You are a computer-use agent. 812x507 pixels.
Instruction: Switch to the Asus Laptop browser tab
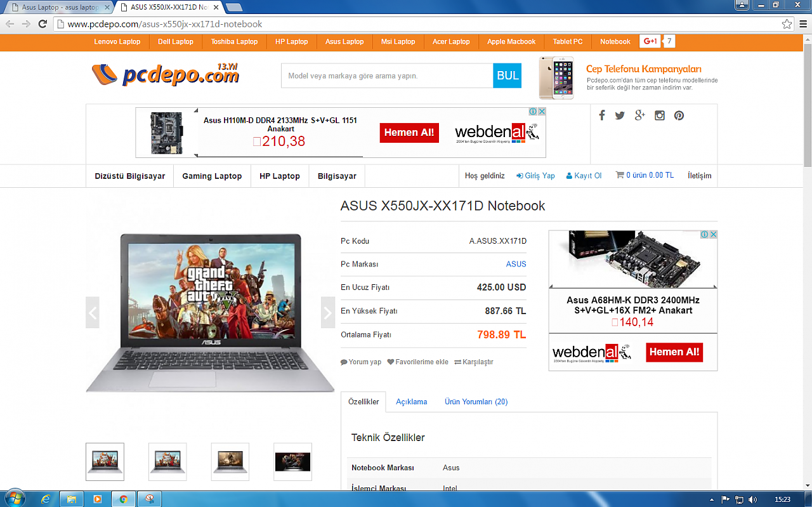(x=60, y=7)
